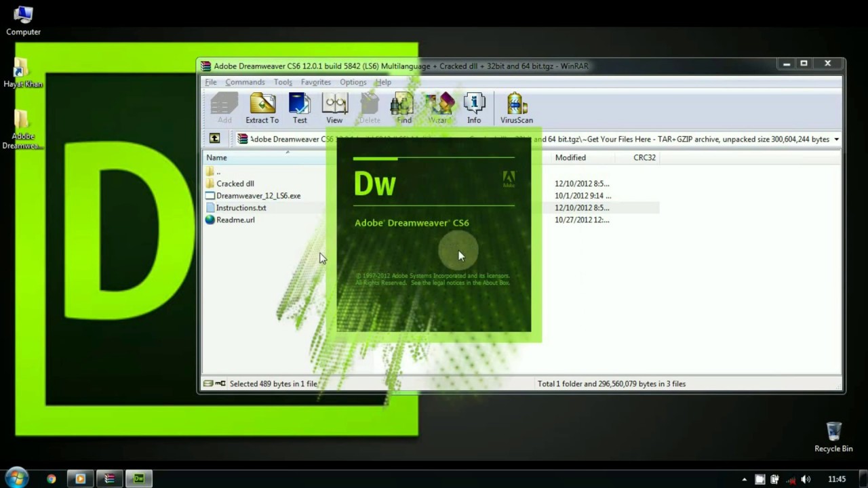Open the View toolbar tool
Screen dimensions: 868x488
tap(334, 108)
